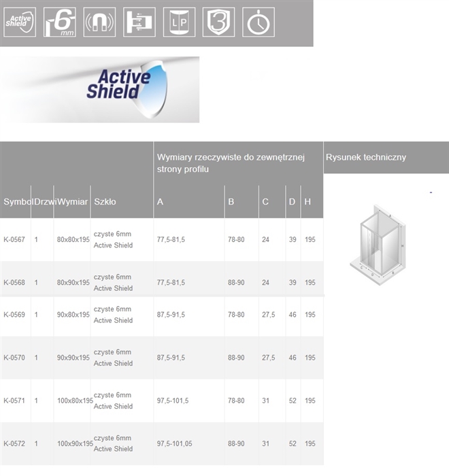449x476 pixels.
Task: Click the 100x80x195 dimension cell
Action: tap(75, 401)
